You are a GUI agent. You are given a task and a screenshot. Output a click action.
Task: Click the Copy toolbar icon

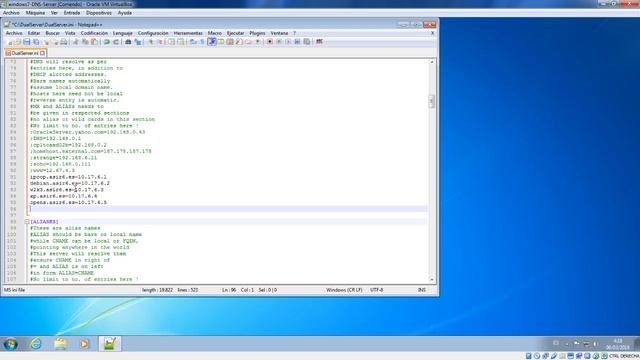85,42
